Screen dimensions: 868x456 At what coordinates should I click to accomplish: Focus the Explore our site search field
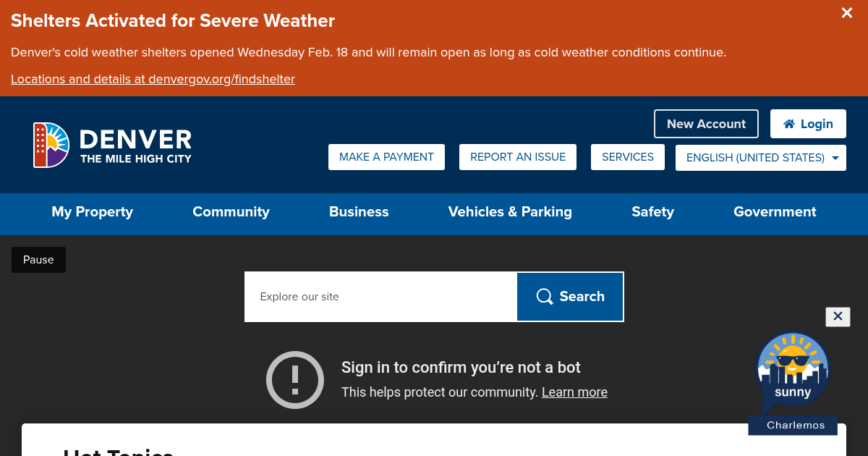[381, 297]
